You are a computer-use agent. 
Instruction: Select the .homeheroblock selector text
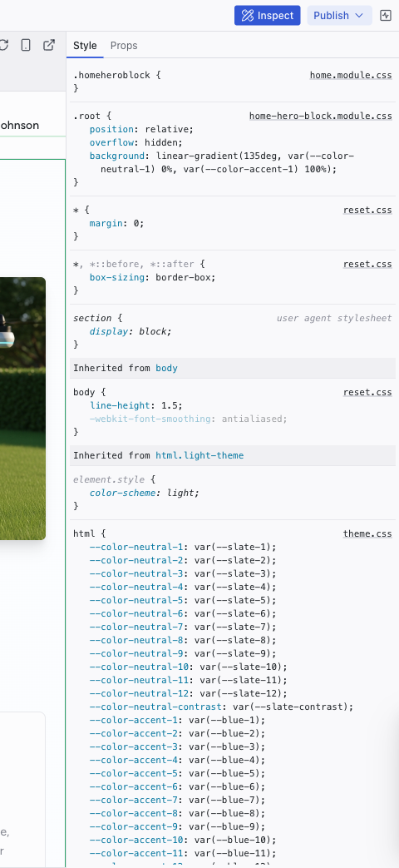coord(111,75)
